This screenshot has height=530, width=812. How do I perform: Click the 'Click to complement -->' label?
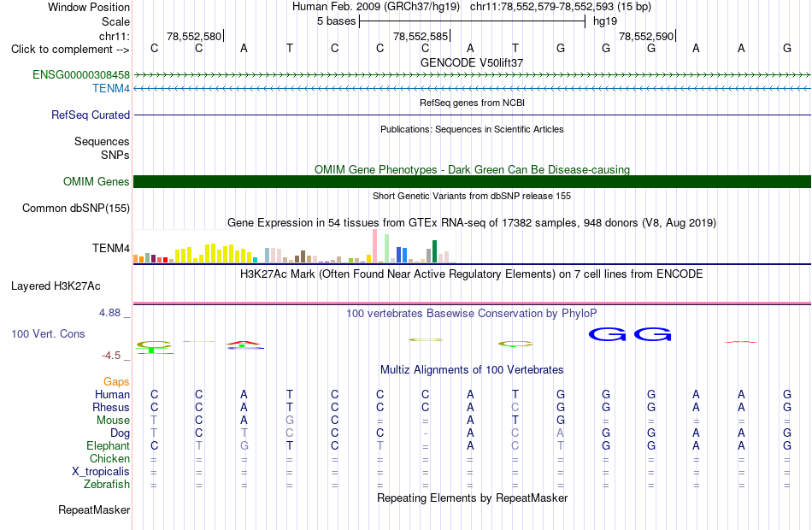(70, 50)
